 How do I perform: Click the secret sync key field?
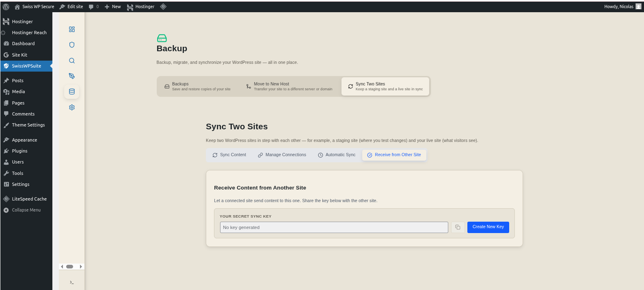point(334,227)
